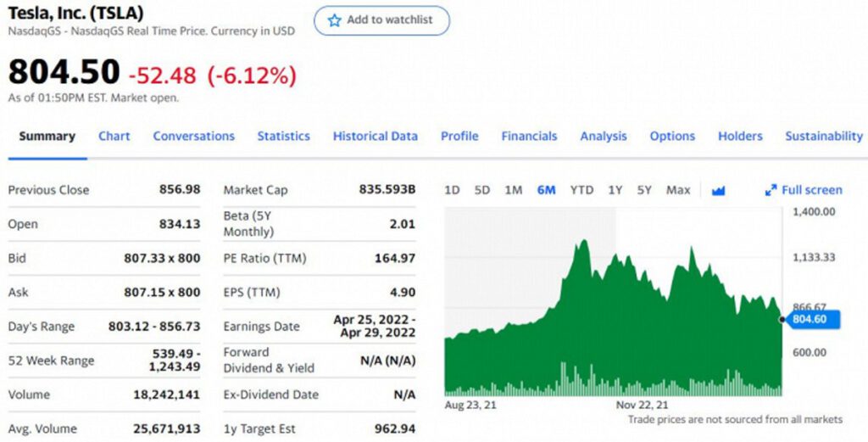The image size is (868, 442).
Task: Open the chart type mountain icon
Action: click(x=718, y=191)
